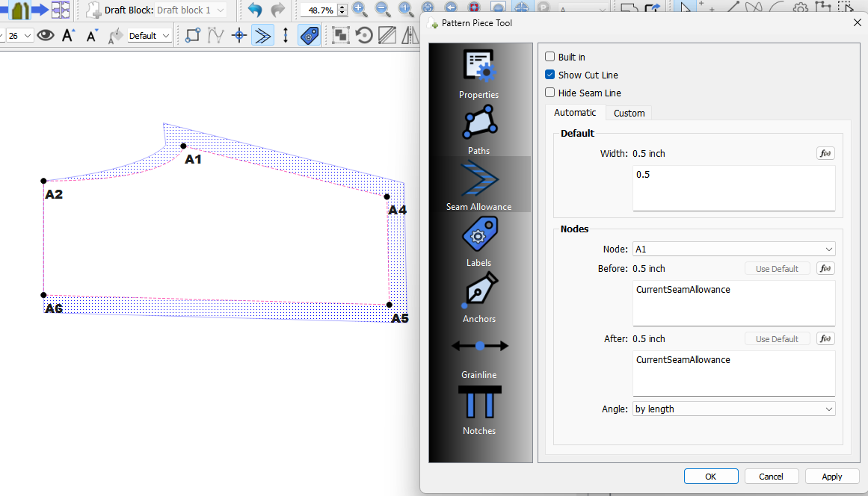Select the arrow pointer tool
Viewport: 868px width, 496px height.
(x=686, y=8)
